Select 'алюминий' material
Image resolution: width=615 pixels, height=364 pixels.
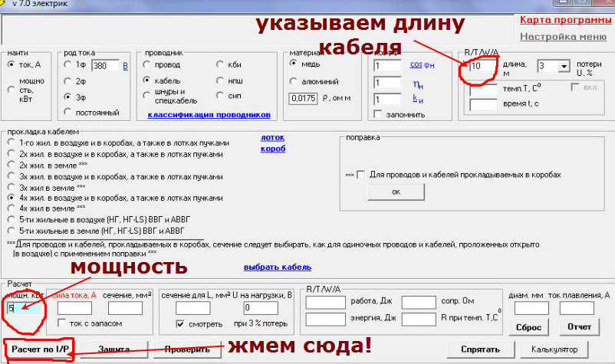pyautogui.click(x=293, y=81)
